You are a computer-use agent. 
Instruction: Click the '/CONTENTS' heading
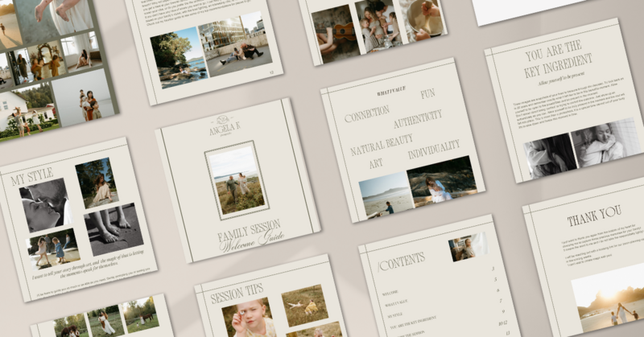401,261
